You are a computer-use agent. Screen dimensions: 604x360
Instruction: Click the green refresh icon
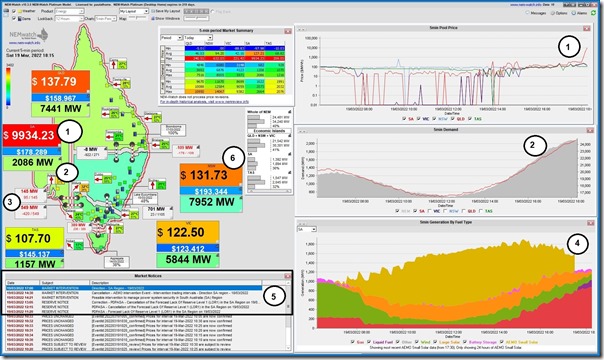click(x=594, y=13)
